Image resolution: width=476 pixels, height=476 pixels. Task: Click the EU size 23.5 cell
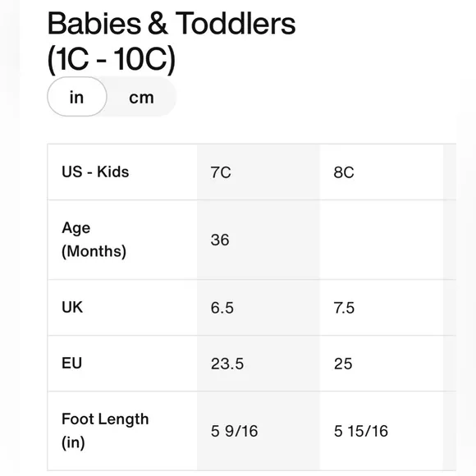pyautogui.click(x=227, y=364)
